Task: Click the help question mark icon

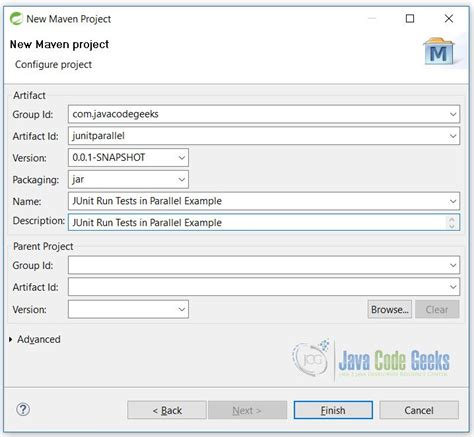Action: point(23,409)
